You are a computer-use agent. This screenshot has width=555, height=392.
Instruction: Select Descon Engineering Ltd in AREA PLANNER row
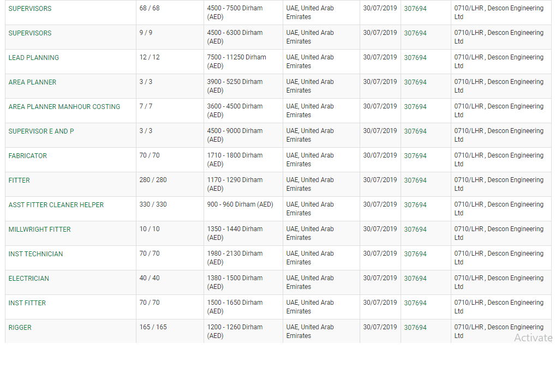tap(499, 86)
